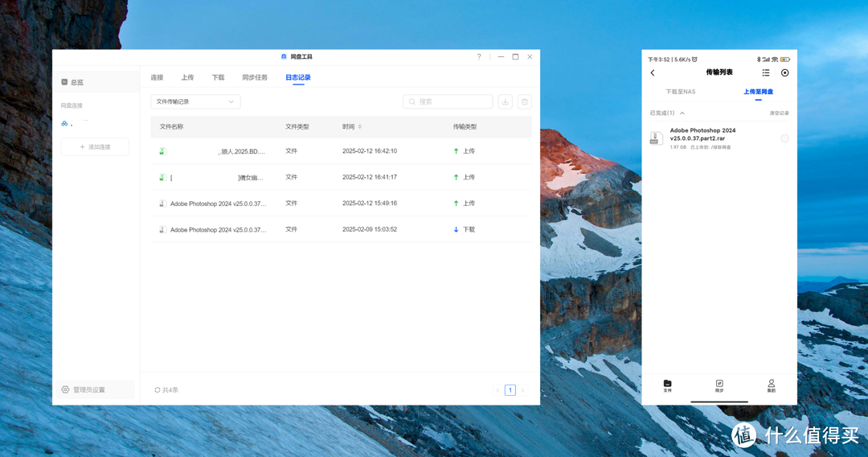Click the 添加连接 button
The height and width of the screenshot is (457, 868).
tap(95, 147)
